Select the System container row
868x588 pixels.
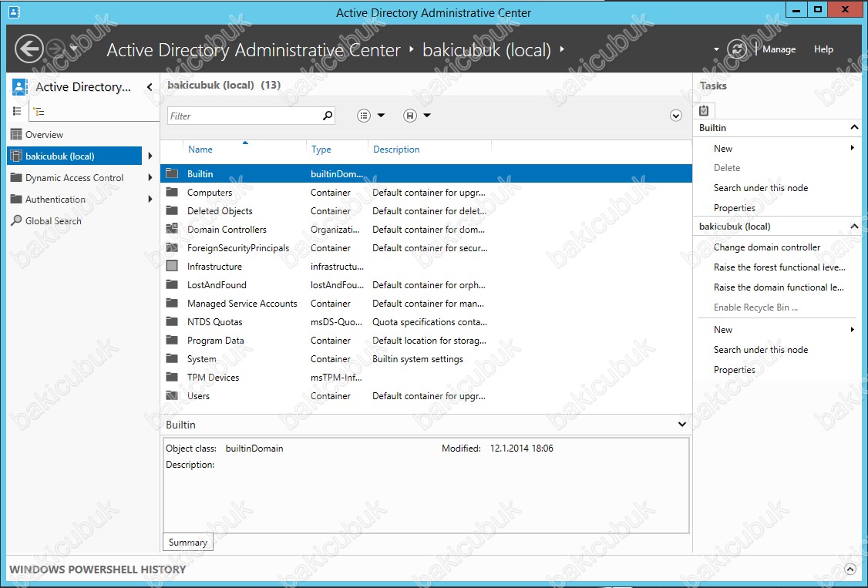(426, 359)
